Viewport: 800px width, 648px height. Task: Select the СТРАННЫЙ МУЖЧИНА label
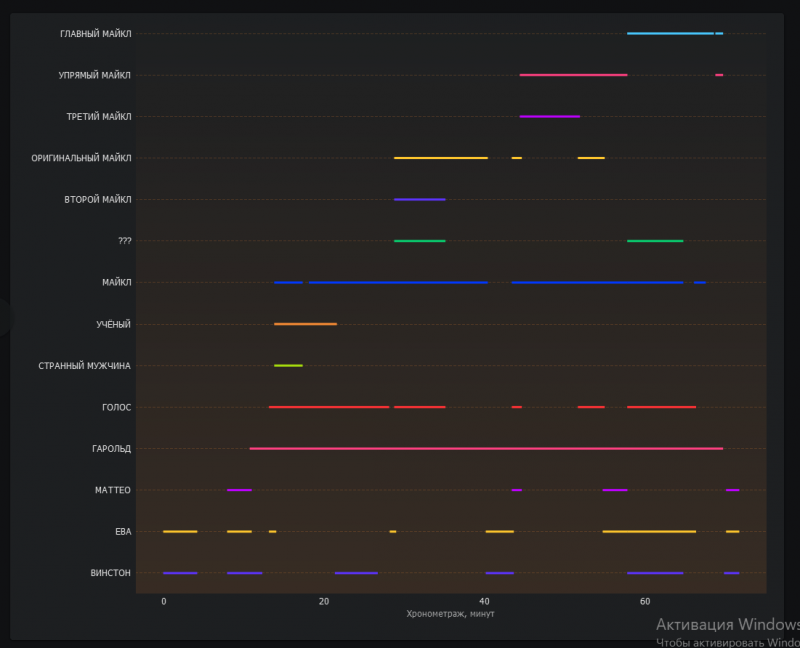tap(84, 366)
